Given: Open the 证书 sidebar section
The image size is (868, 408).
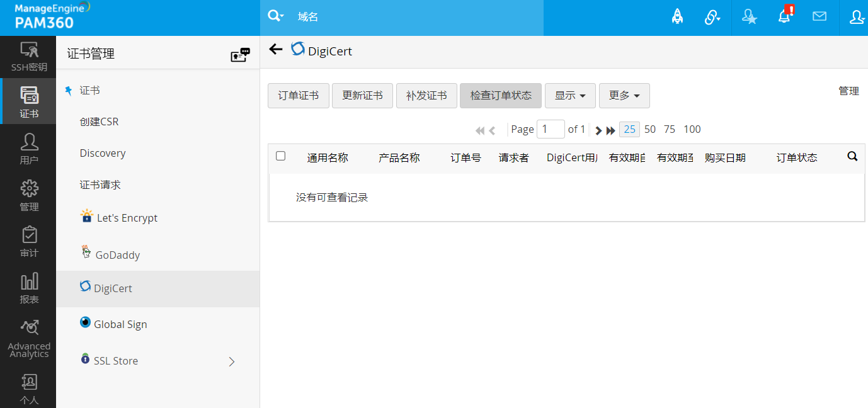Looking at the screenshot, I should pos(29,101).
